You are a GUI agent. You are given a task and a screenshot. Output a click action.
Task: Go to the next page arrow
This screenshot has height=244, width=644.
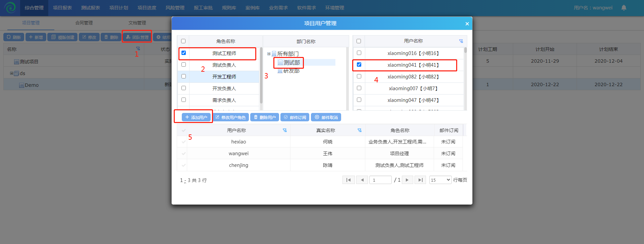click(x=407, y=180)
